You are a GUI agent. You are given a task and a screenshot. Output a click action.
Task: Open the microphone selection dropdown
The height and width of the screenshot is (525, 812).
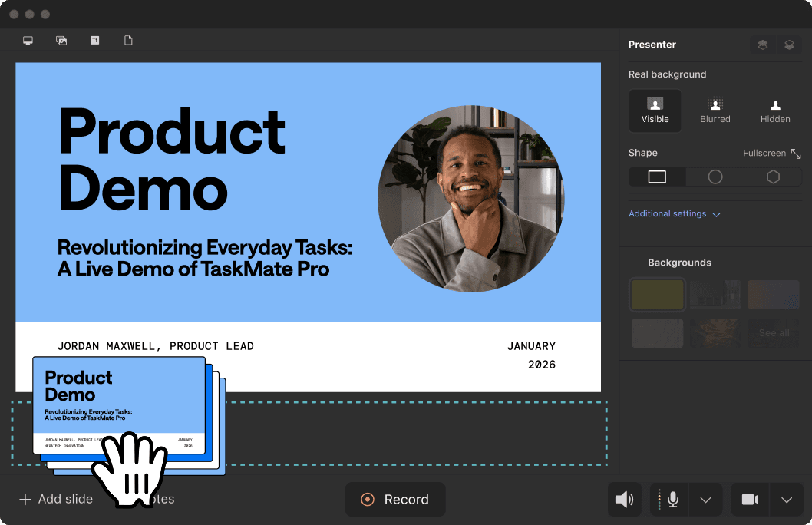705,499
